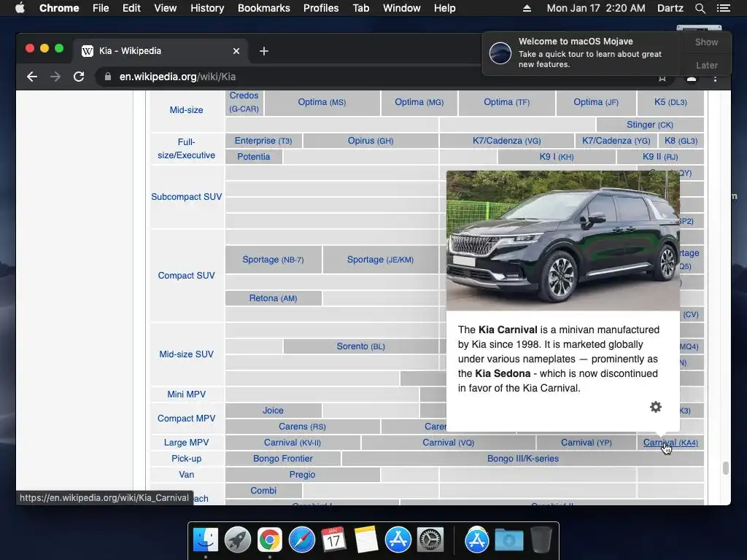Open the Combi link
The width and height of the screenshot is (747, 560).
263,491
